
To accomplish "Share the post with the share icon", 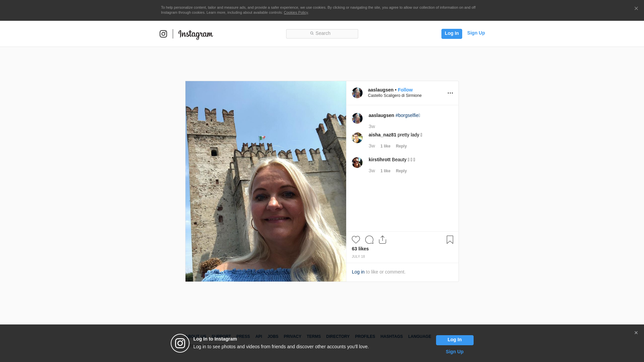I will pos(382,239).
